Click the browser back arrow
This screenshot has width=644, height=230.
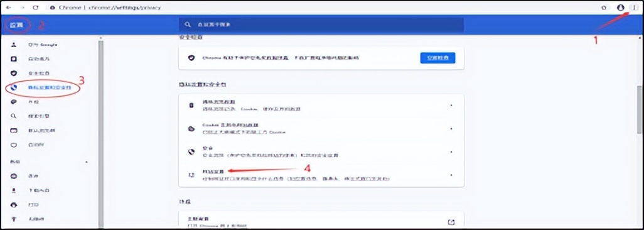pyautogui.click(x=9, y=8)
